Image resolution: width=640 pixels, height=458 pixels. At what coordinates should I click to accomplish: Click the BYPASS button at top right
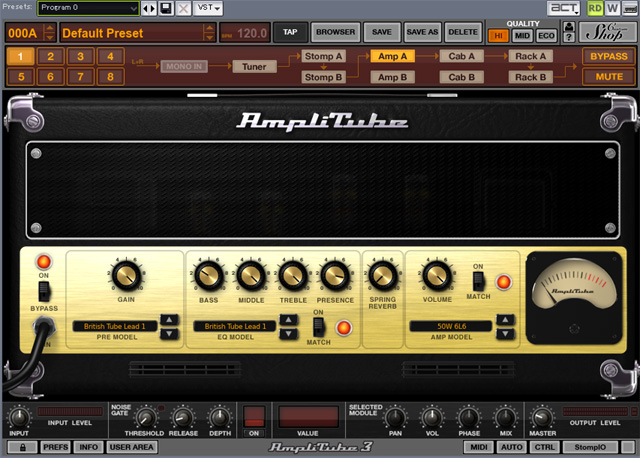(x=609, y=56)
